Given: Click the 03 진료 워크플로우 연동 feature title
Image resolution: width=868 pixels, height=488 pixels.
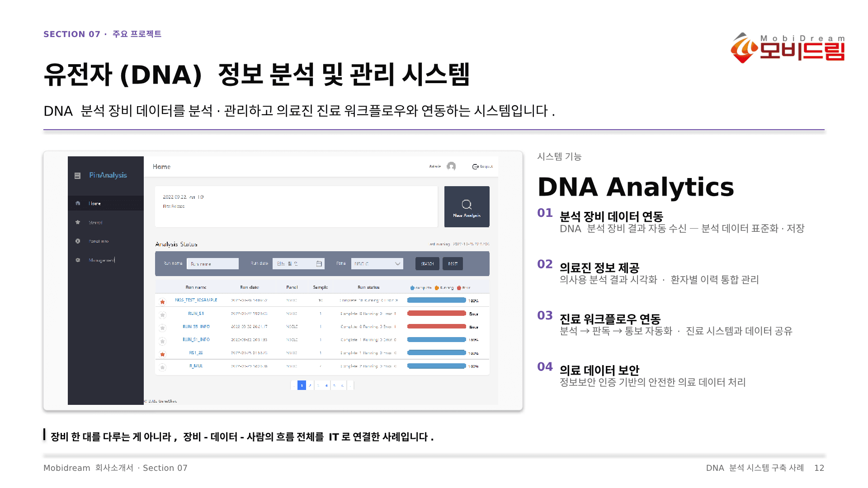Looking at the screenshot, I should [610, 319].
